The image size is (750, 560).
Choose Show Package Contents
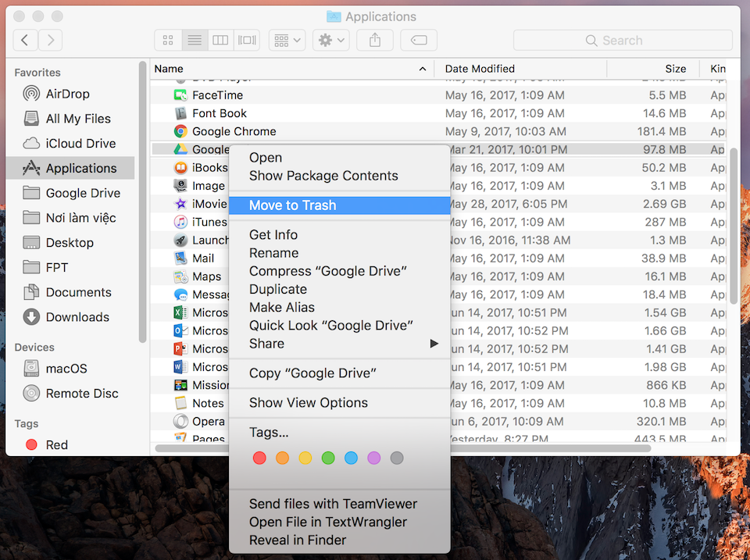click(340, 176)
